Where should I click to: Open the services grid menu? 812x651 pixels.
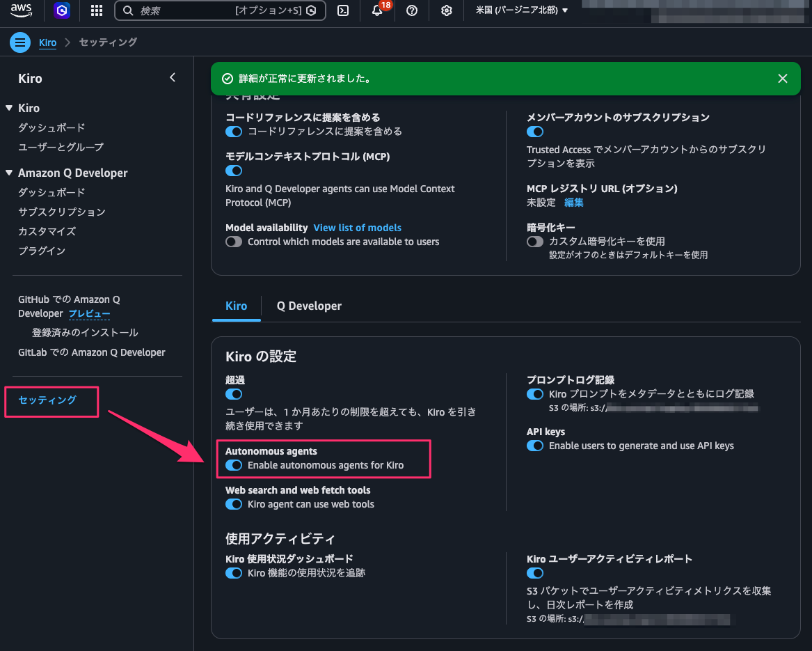(96, 10)
